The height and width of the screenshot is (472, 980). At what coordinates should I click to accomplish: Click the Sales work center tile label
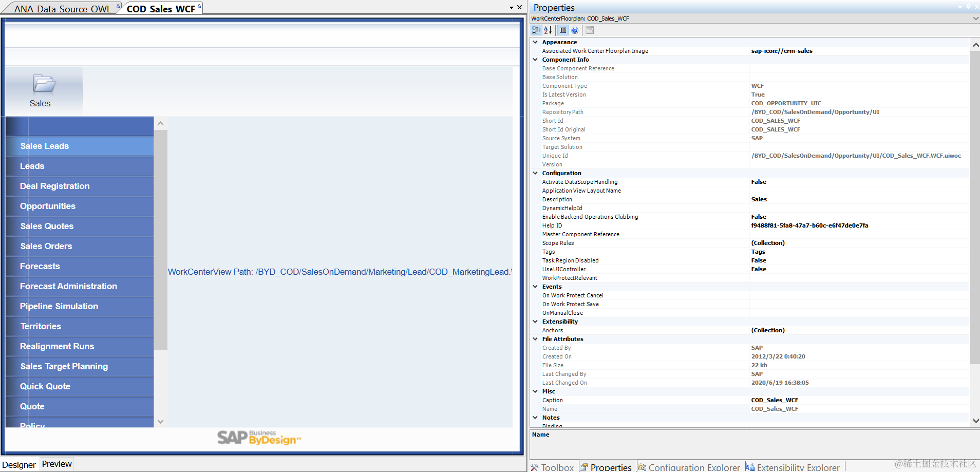click(40, 103)
